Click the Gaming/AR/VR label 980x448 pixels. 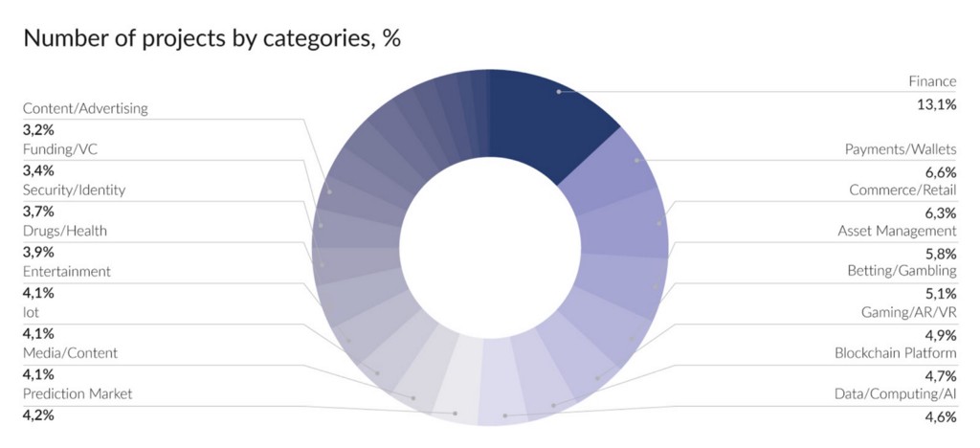(908, 312)
